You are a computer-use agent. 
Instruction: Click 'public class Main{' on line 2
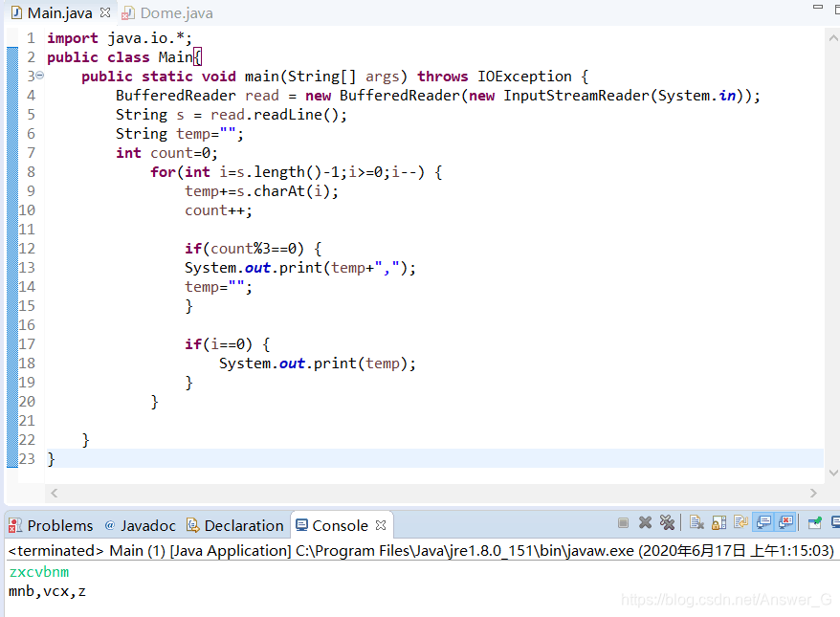(124, 57)
